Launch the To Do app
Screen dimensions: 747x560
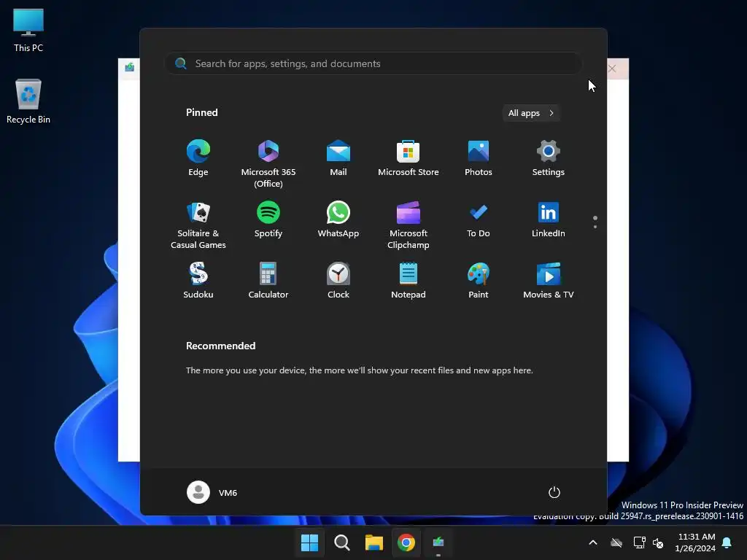point(479,220)
